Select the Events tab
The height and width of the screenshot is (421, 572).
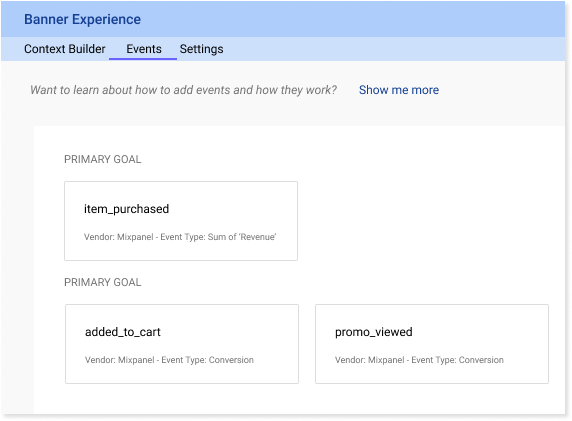144,49
